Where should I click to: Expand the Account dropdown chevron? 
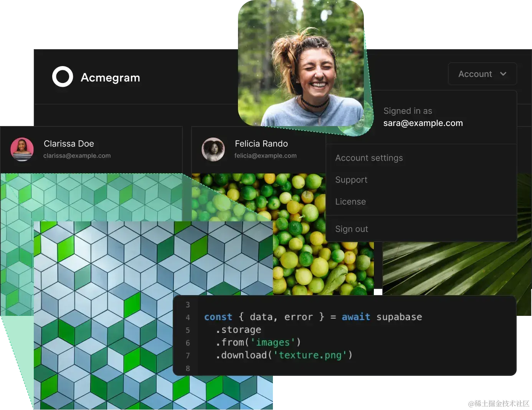pyautogui.click(x=503, y=74)
